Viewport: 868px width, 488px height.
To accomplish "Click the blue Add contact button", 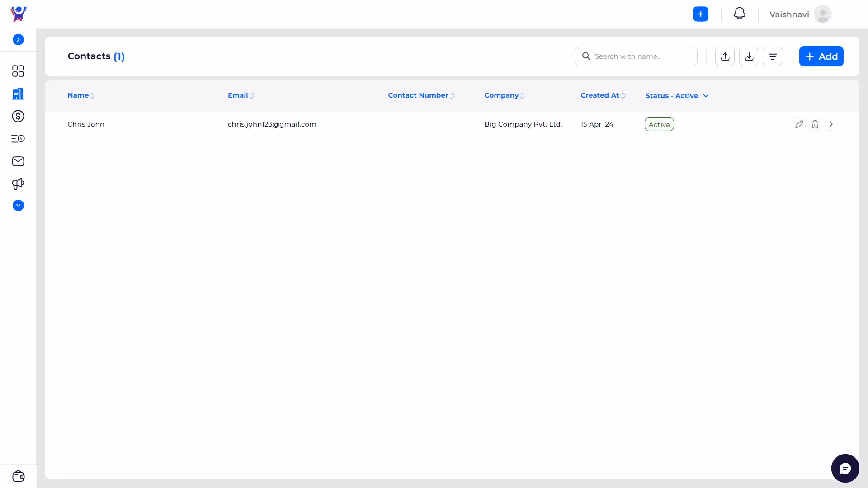I will (x=821, y=56).
